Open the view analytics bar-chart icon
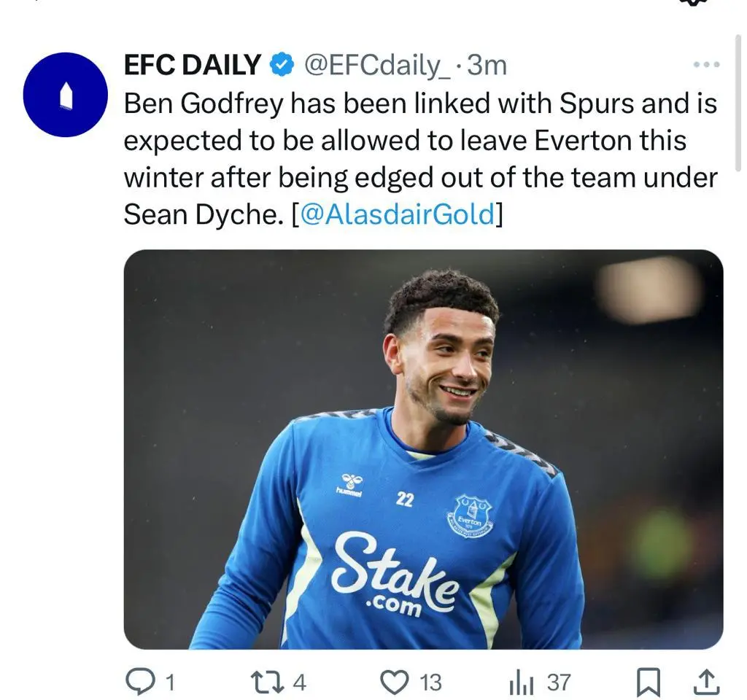The width and height of the screenshot is (747, 700). point(521,683)
